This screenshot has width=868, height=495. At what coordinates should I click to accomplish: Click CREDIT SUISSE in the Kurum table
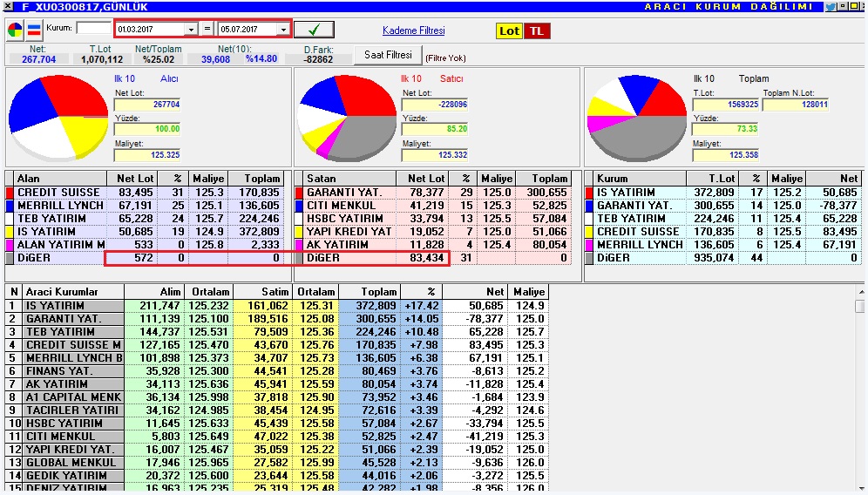click(x=638, y=232)
